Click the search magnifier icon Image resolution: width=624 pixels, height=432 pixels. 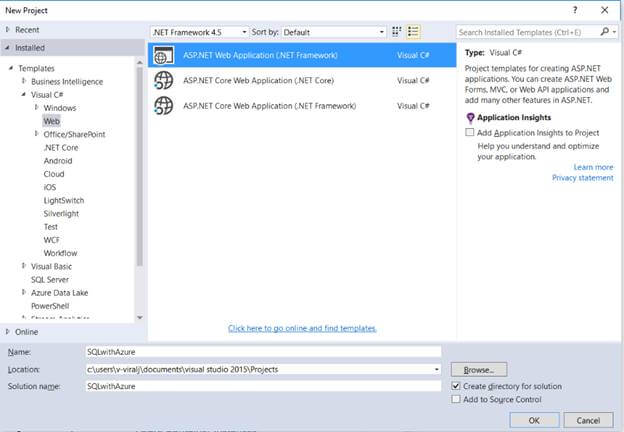pos(604,32)
